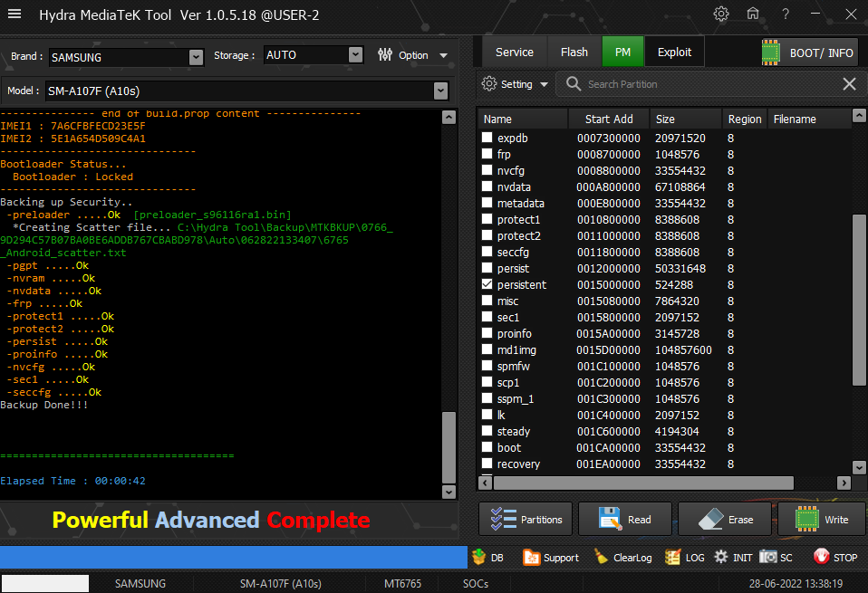Viewport: 868px width, 593px height.
Task: Open the help question mark
Action: (786, 14)
